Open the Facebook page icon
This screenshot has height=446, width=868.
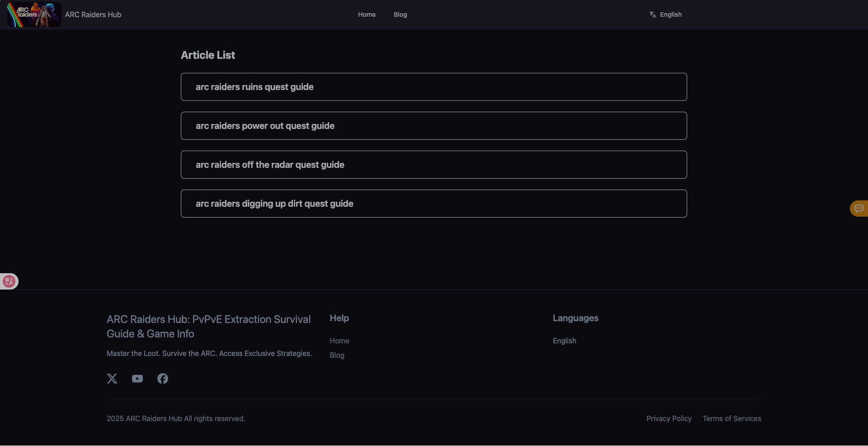click(x=162, y=379)
